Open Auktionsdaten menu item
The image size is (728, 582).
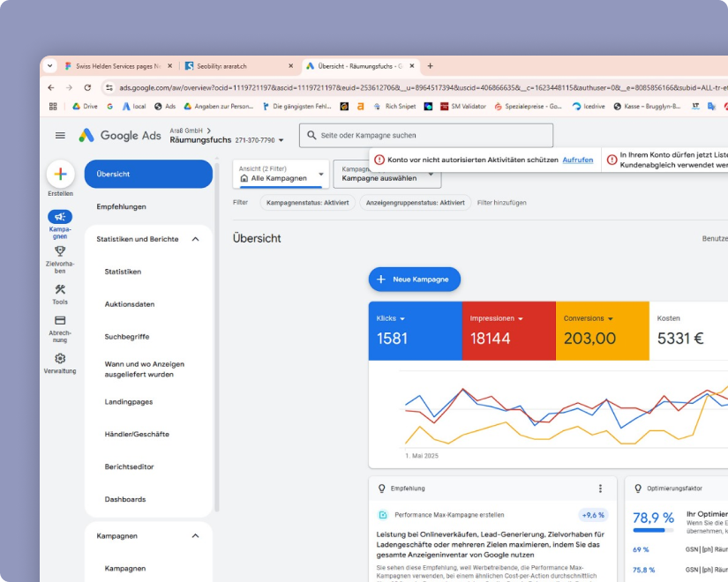point(130,304)
